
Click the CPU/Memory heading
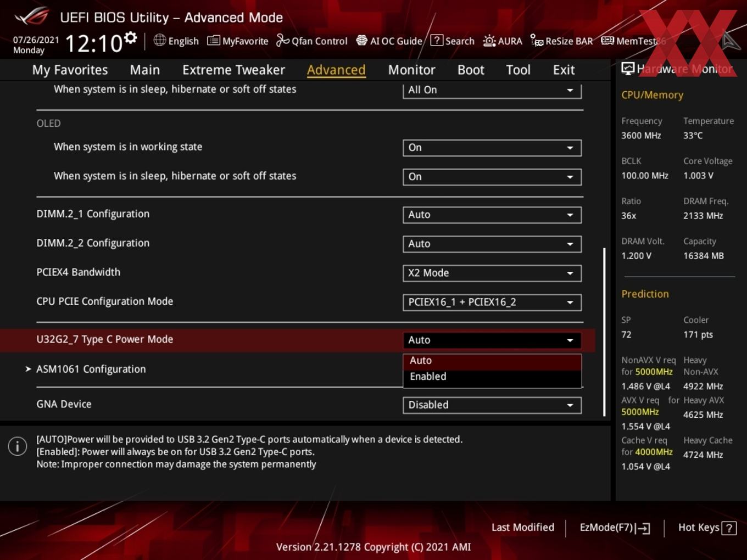coord(652,95)
